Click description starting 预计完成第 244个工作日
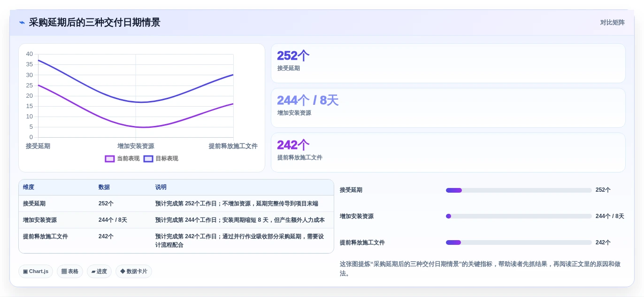 pyautogui.click(x=240, y=220)
